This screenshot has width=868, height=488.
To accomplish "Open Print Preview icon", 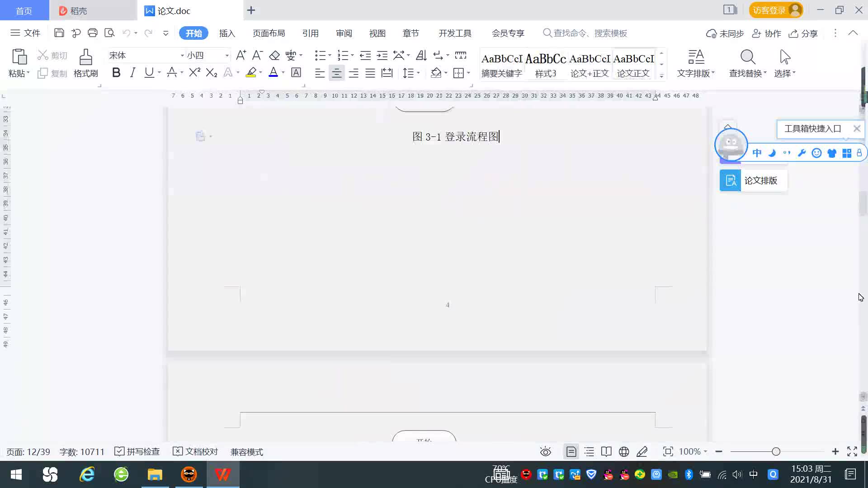I will [x=109, y=33].
